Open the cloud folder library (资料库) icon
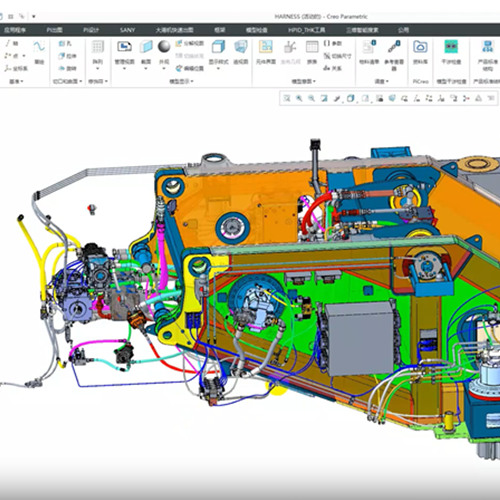 point(420,47)
